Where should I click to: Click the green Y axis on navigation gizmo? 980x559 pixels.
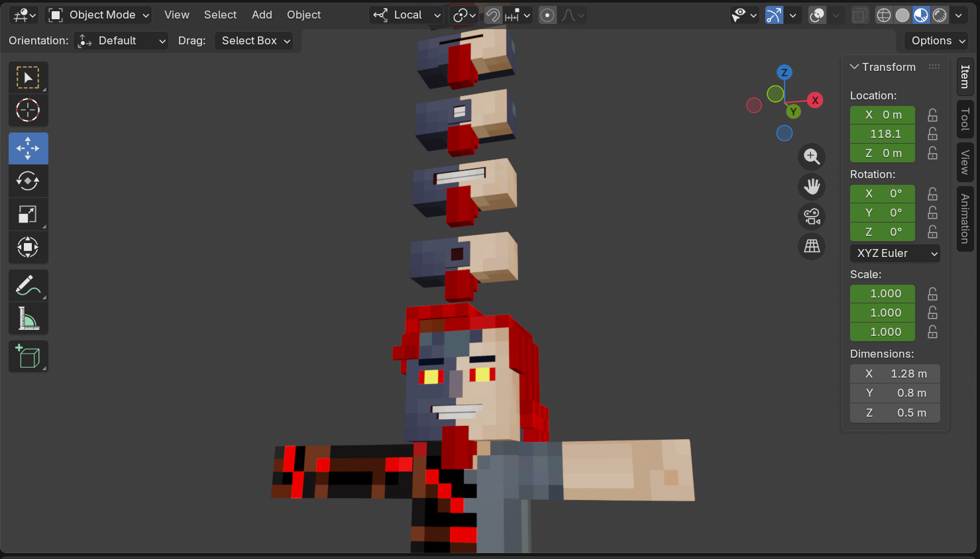pyautogui.click(x=793, y=111)
